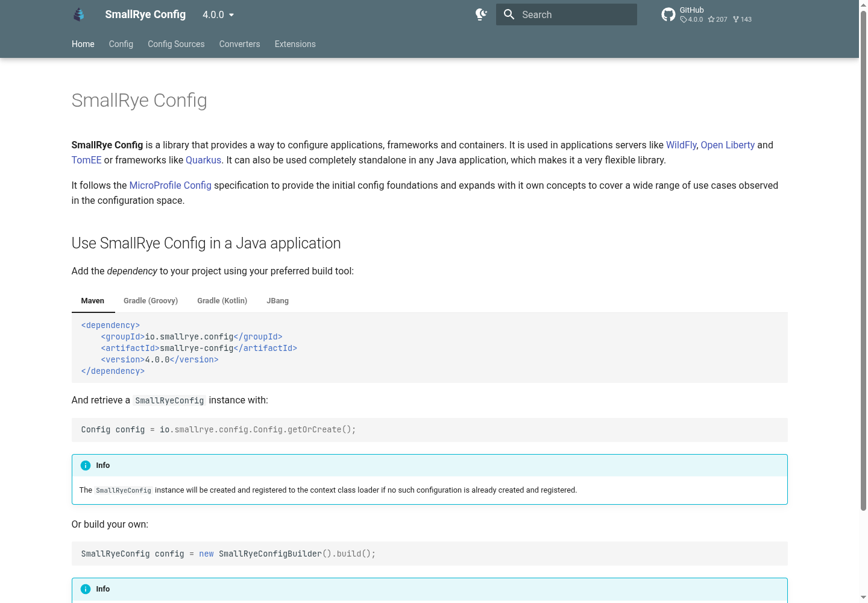This screenshot has width=868, height=603.
Task: Follow the TomEE link
Action: click(87, 160)
